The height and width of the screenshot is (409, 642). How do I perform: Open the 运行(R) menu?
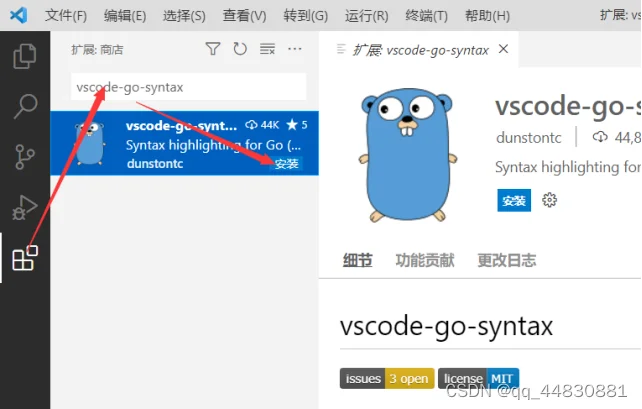tap(366, 16)
